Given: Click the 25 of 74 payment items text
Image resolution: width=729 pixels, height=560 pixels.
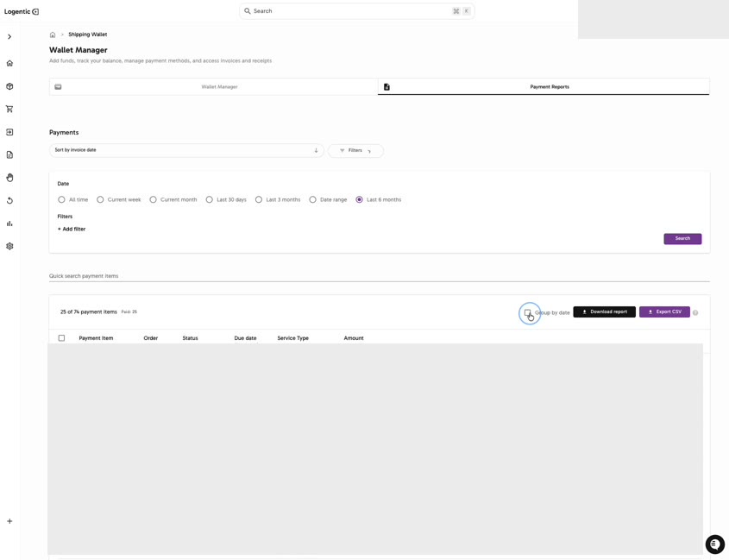Looking at the screenshot, I should (x=88, y=312).
